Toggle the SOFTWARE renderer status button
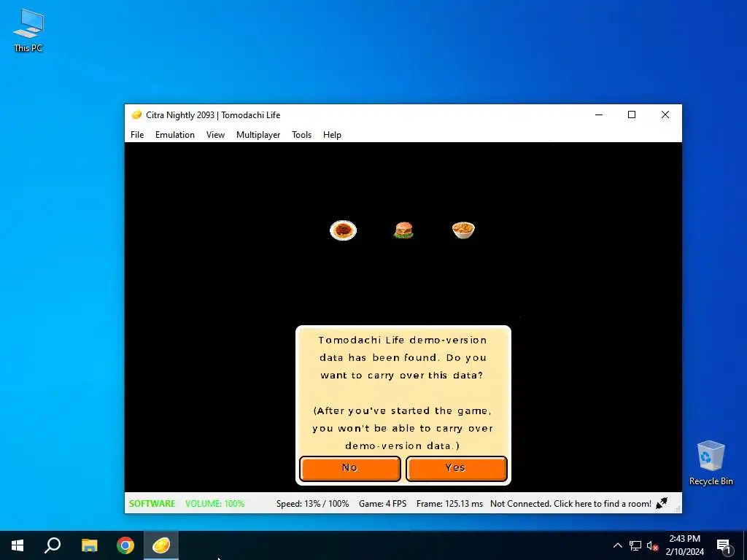 click(x=152, y=503)
